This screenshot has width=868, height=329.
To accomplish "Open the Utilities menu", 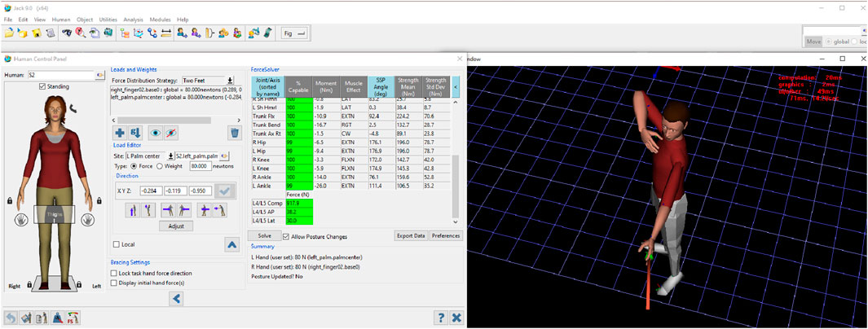I will pos(108,20).
